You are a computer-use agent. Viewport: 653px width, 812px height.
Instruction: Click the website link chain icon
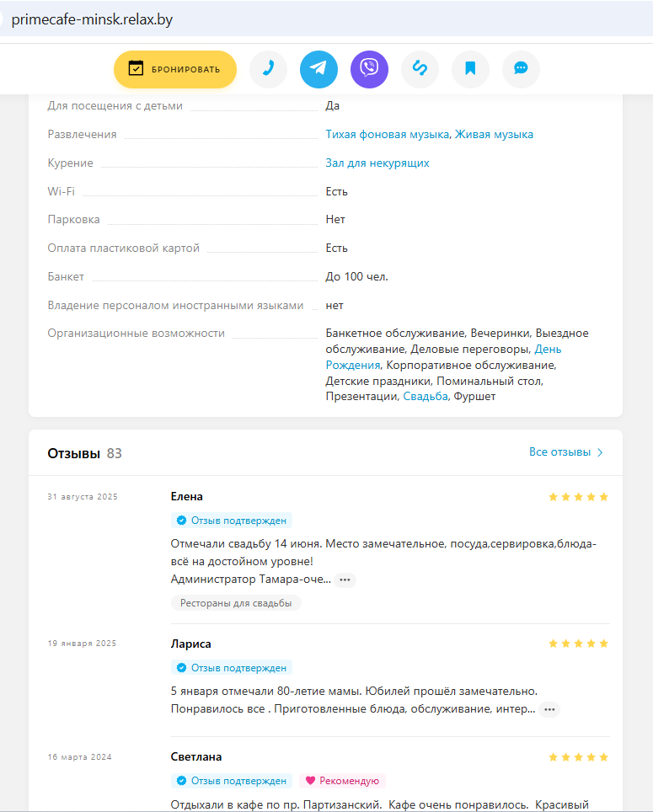[420, 69]
